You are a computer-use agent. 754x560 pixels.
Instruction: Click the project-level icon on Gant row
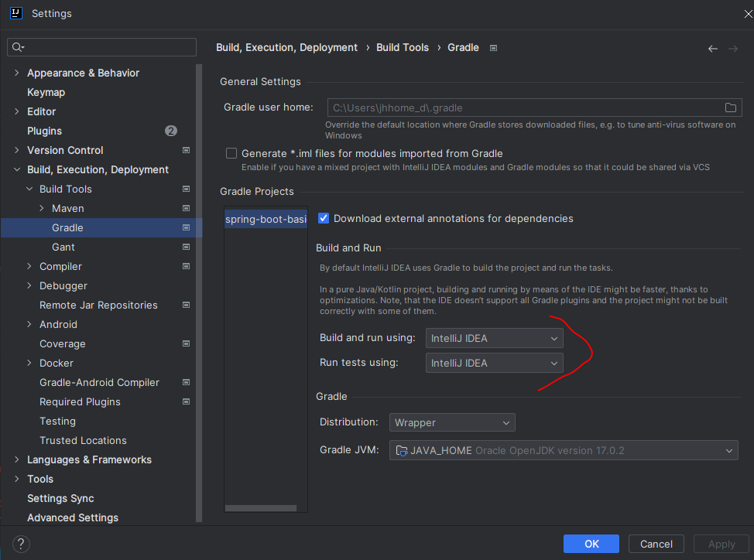click(x=186, y=247)
